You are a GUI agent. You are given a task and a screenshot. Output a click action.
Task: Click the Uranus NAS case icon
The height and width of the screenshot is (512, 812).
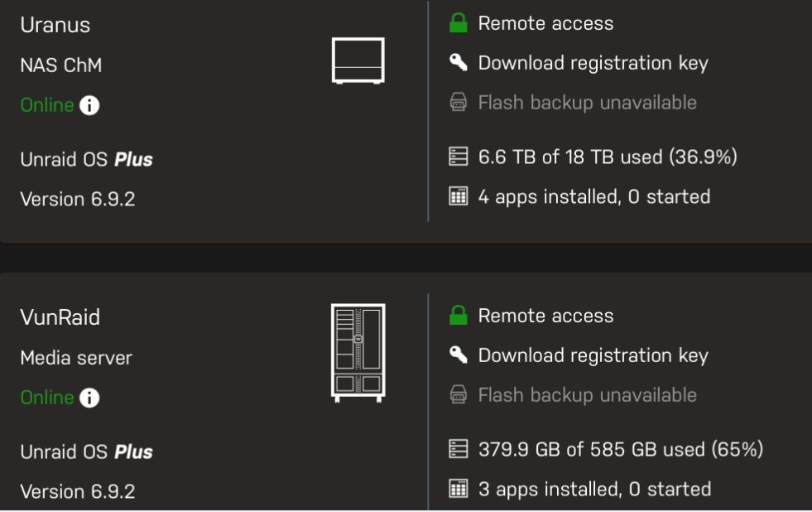click(358, 60)
